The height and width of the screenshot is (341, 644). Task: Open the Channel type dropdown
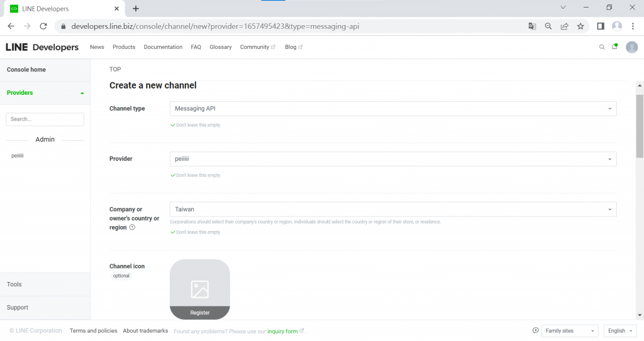393,109
